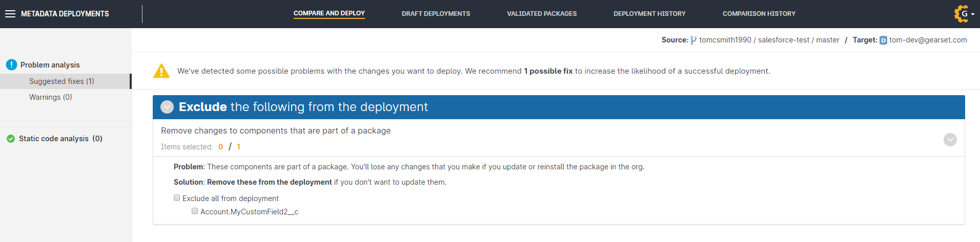Click the Gearset logo account icon
The height and width of the screenshot is (242, 980).
(961, 14)
